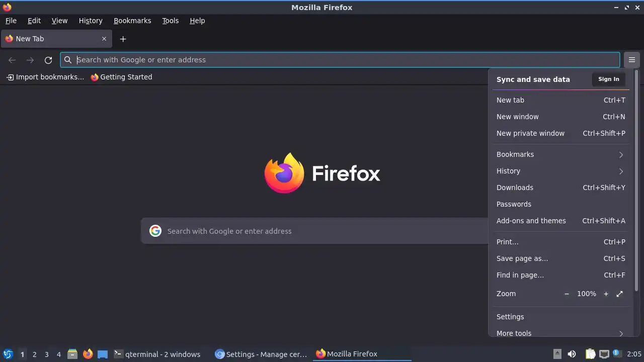Viewport: 644px width, 362px height.
Task: Go back one page
Action: tap(12, 60)
